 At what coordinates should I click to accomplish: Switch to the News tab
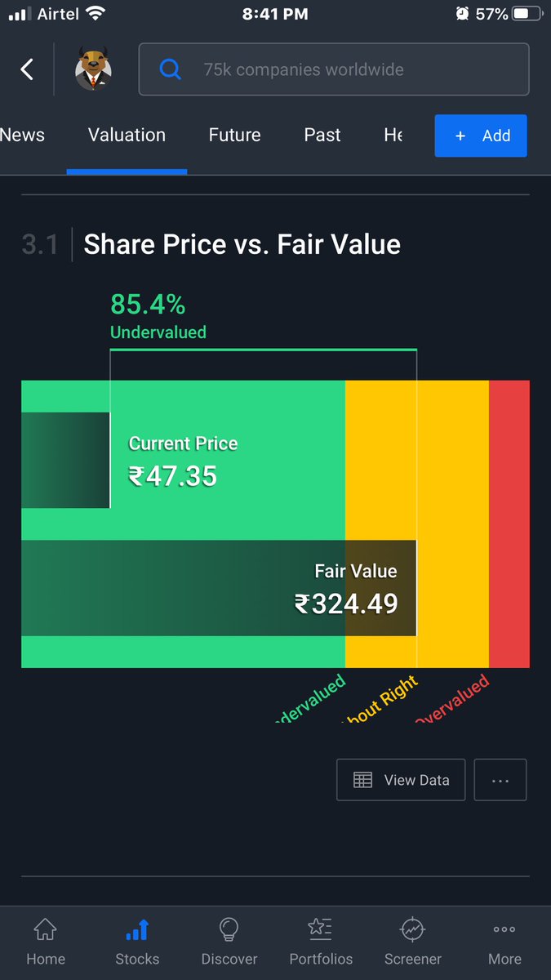pos(22,135)
